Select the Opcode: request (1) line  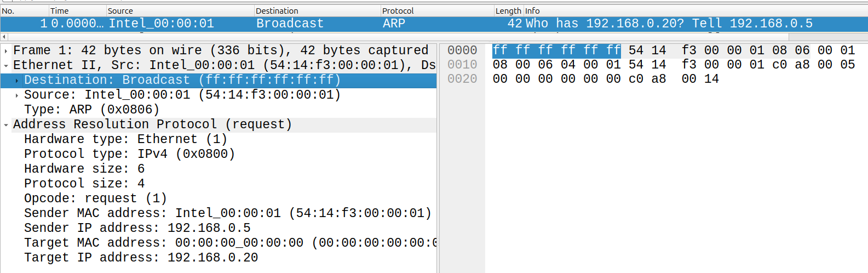tap(95, 198)
